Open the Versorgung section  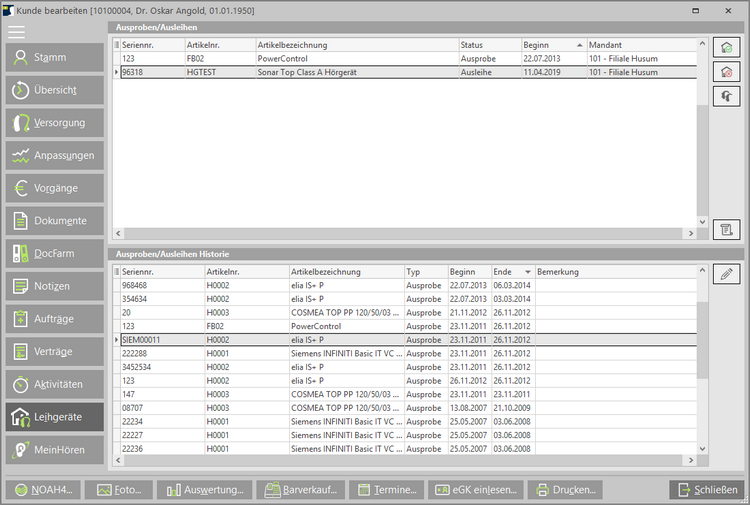tap(54, 123)
